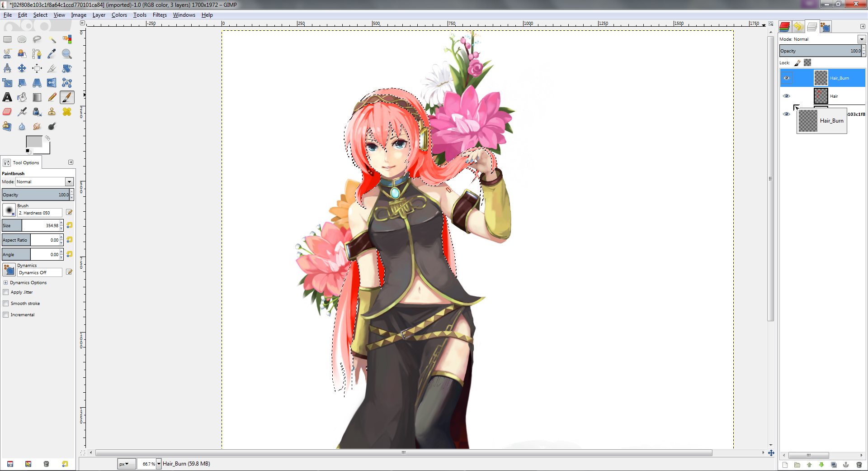
Task: Link size to brush native size
Action: (70, 225)
